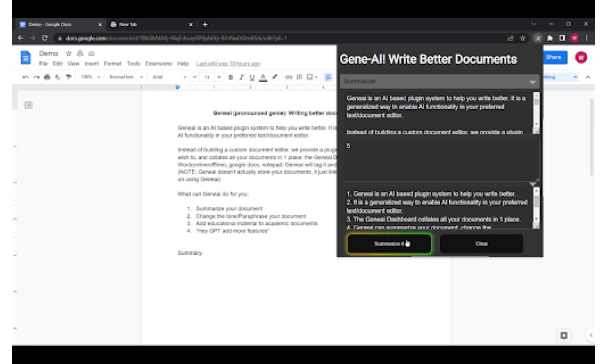Open the Chrome profile avatar
Image resolution: width=607 pixels, height=364 pixels.
574,38
